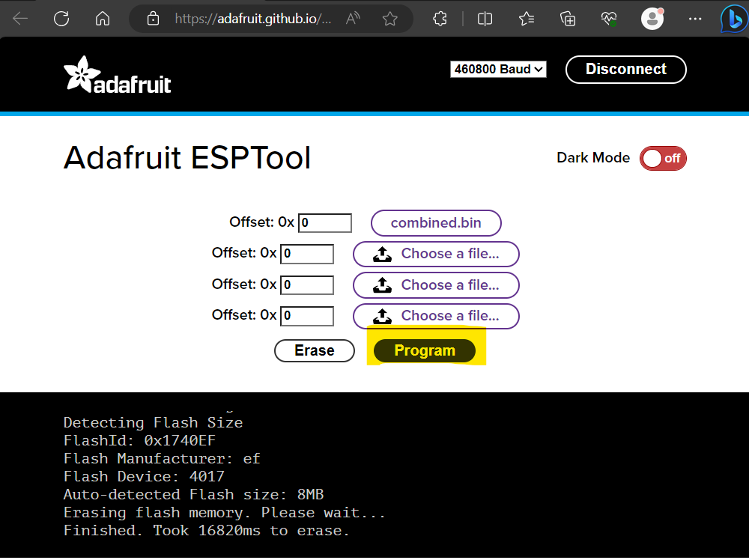749x560 pixels.
Task: Open the Extensions puzzle-piece icon
Action: tap(440, 19)
